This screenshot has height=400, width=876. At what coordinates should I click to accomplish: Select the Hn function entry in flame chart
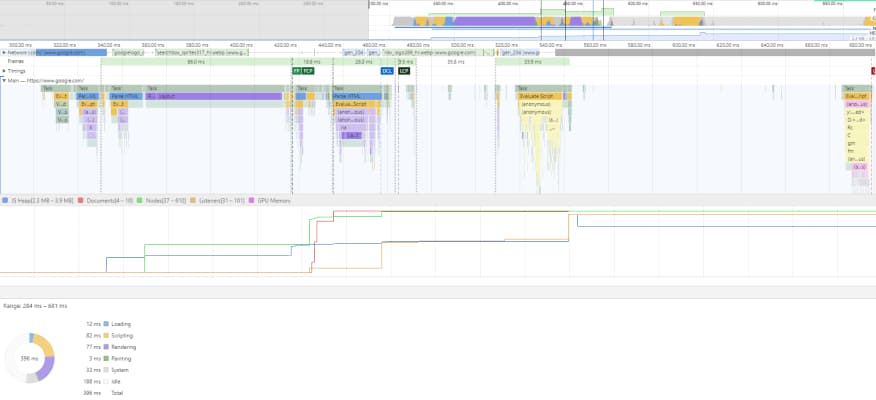[x=856, y=151]
